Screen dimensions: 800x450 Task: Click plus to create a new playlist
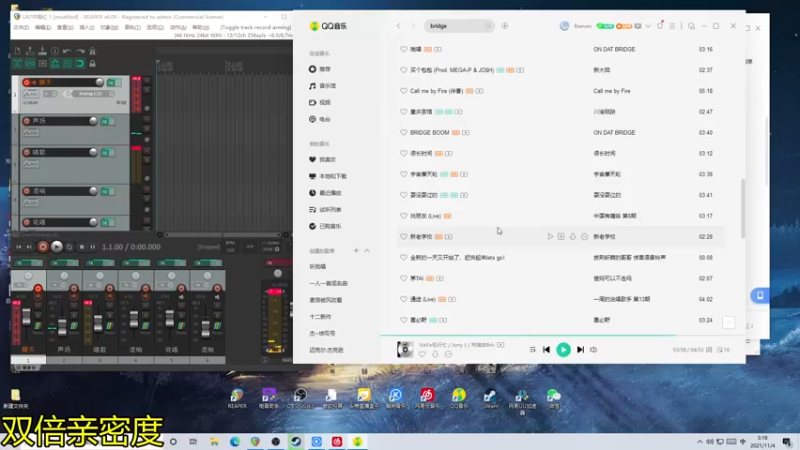[356, 251]
